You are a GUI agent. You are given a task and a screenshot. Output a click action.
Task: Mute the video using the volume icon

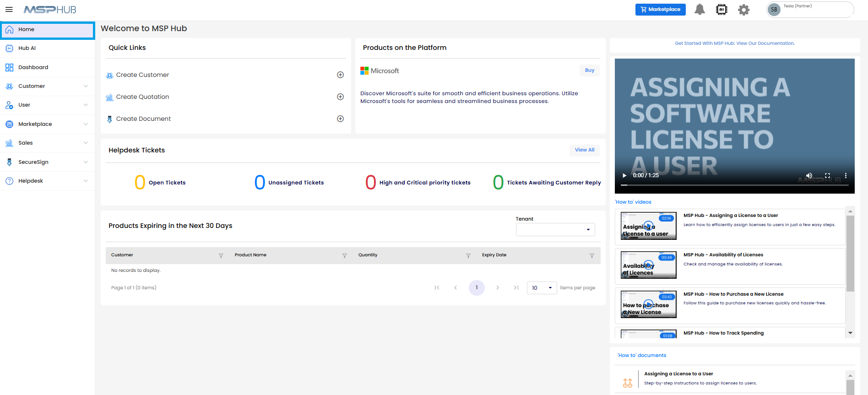point(809,176)
